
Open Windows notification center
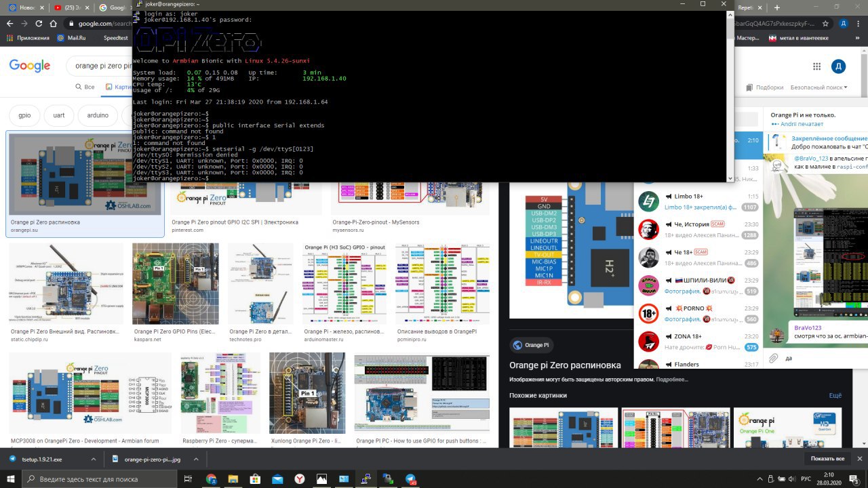tap(856, 479)
